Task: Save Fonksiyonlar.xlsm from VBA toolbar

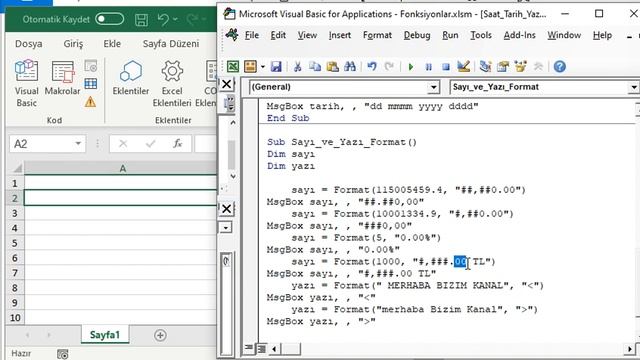Action: click(x=276, y=66)
